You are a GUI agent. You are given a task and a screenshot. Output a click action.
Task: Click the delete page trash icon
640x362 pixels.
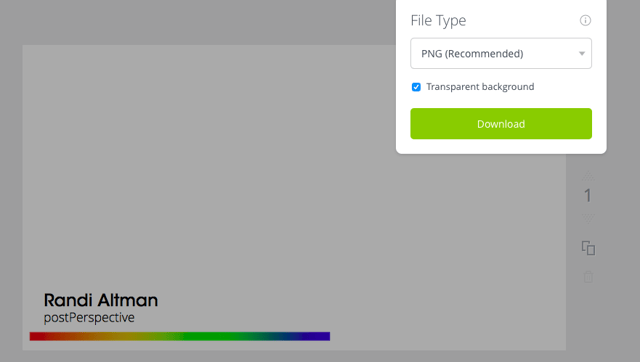[x=588, y=277]
